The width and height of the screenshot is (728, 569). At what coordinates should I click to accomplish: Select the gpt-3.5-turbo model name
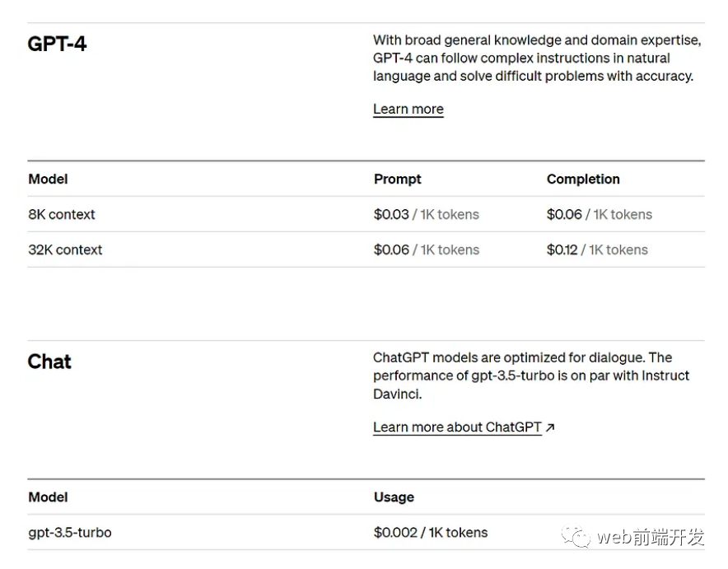(x=70, y=533)
